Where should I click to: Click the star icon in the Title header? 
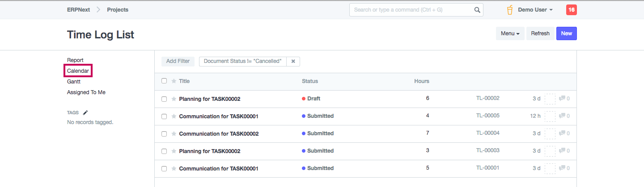click(x=174, y=81)
